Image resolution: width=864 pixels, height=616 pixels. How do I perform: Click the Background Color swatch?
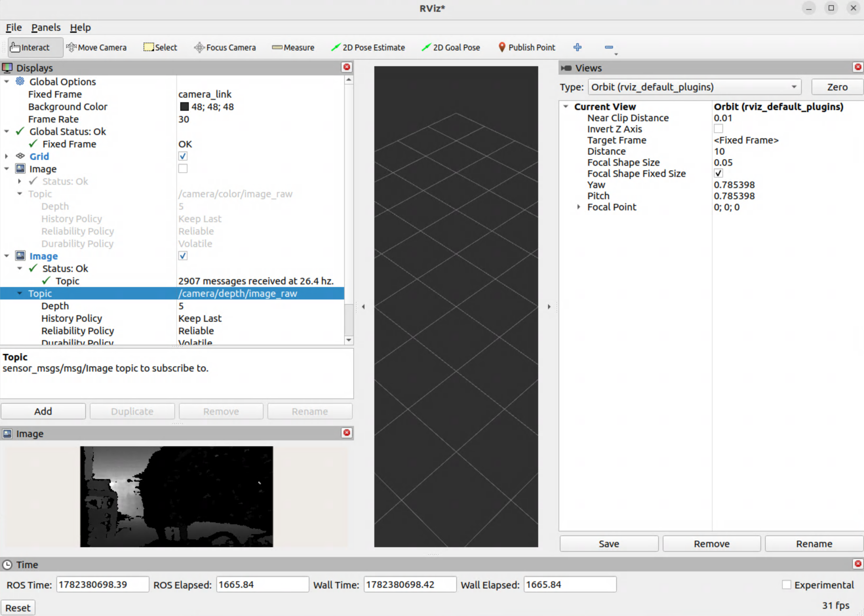tap(184, 106)
